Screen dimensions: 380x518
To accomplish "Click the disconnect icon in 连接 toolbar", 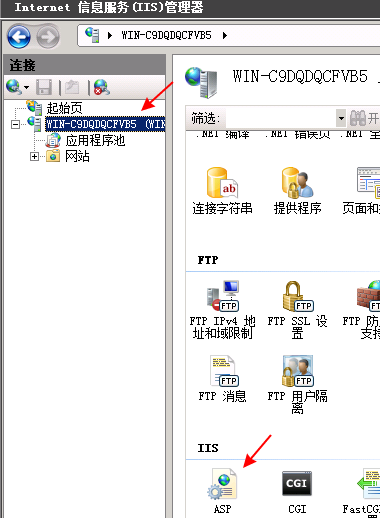I will pos(102,87).
